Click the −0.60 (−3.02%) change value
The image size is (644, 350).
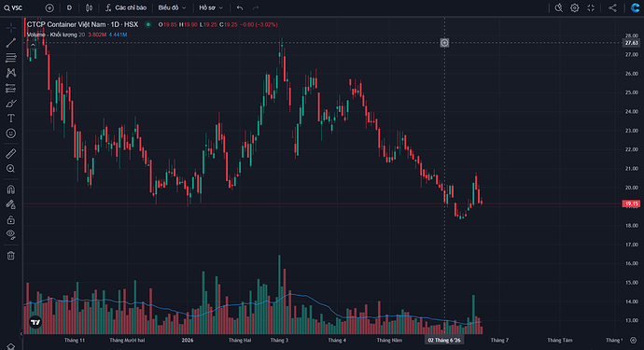point(259,24)
